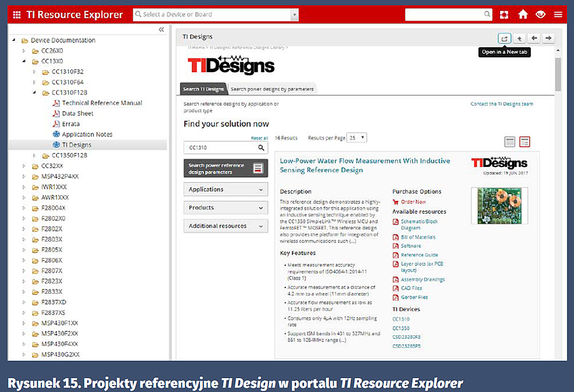
Task: Toggle the eye visibility icon in header
Action: 540,15
